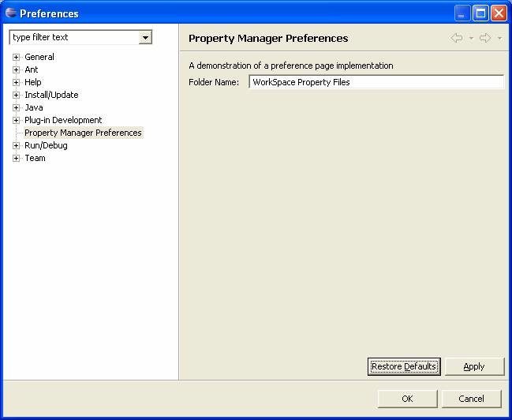Image resolution: width=512 pixels, height=420 pixels.
Task: Confirm with the OK button
Action: coord(407,399)
